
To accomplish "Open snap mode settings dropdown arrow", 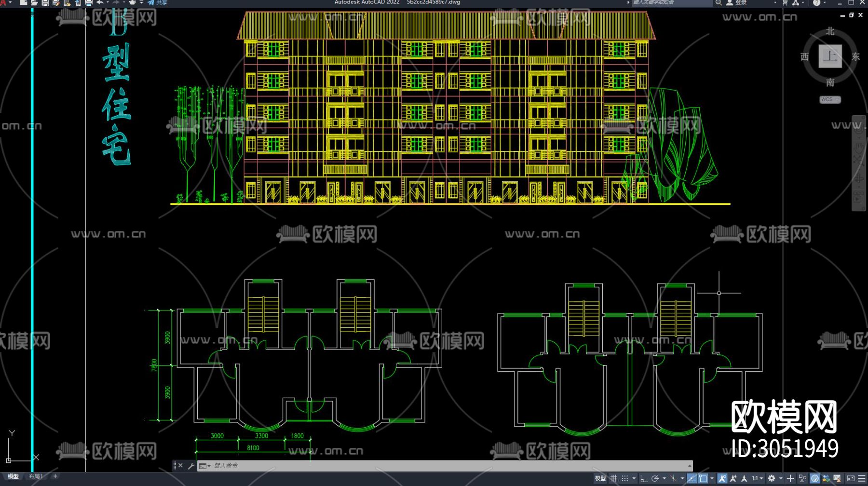I will point(634,478).
